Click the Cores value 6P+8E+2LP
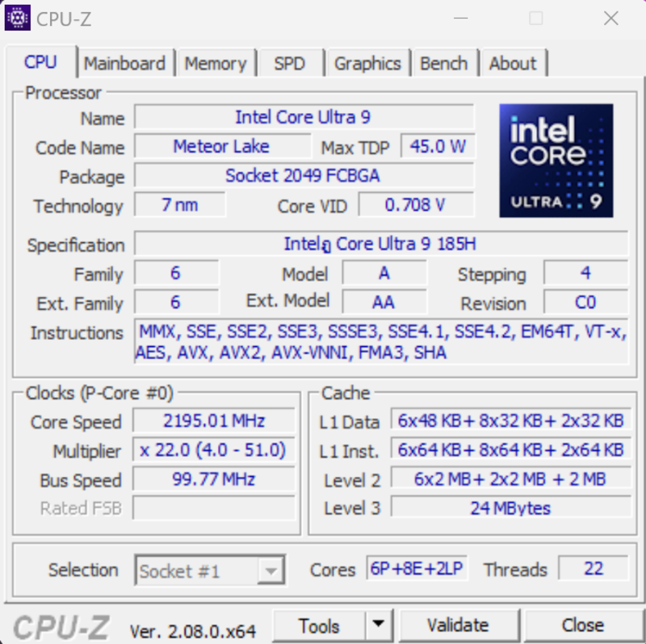The image size is (646, 644). 417,569
